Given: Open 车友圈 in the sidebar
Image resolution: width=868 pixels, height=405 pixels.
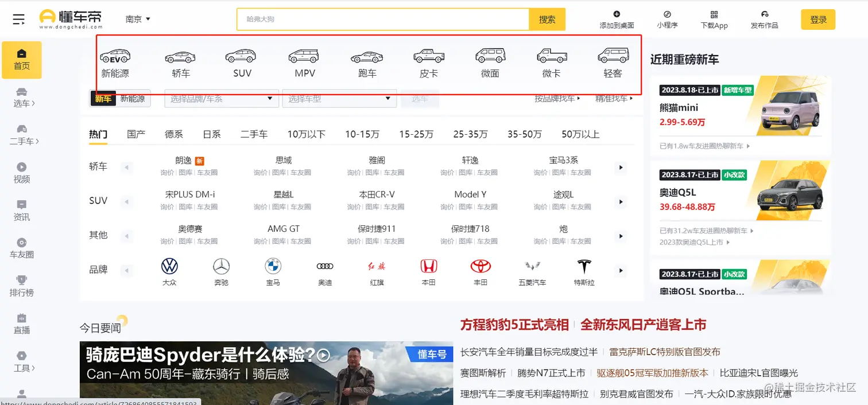Looking at the screenshot, I should [22, 248].
